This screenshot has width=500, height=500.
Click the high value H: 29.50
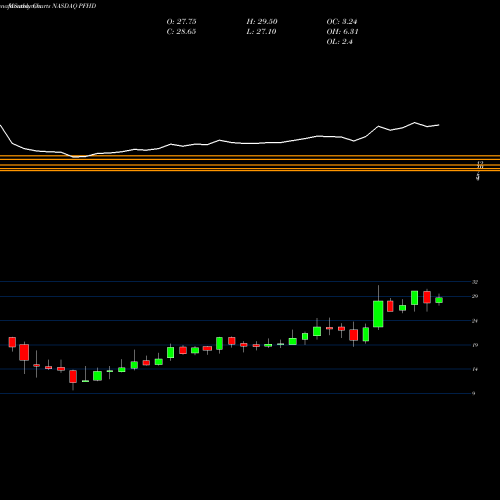[x=262, y=22]
